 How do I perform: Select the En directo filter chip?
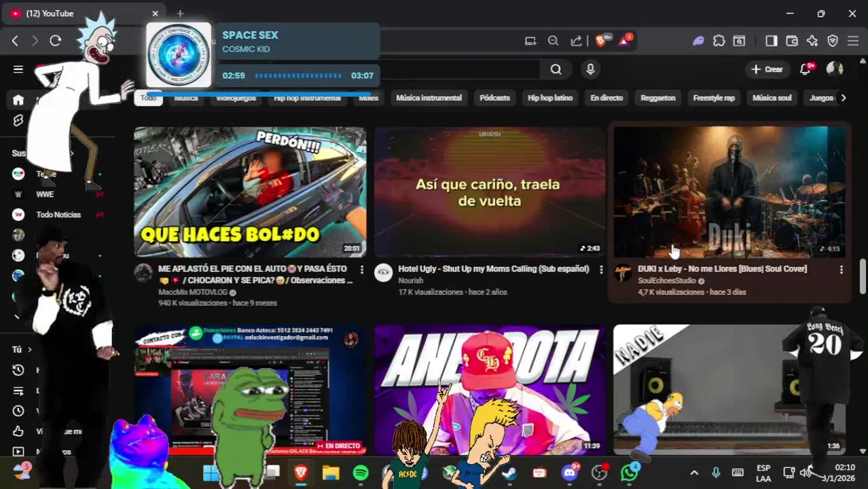607,98
